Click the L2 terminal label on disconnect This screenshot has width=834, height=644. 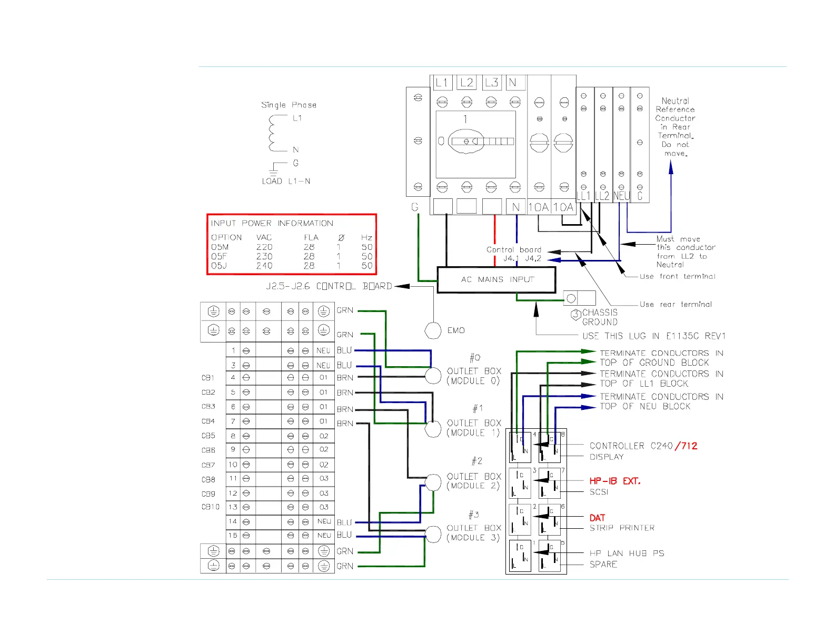pyautogui.click(x=466, y=83)
